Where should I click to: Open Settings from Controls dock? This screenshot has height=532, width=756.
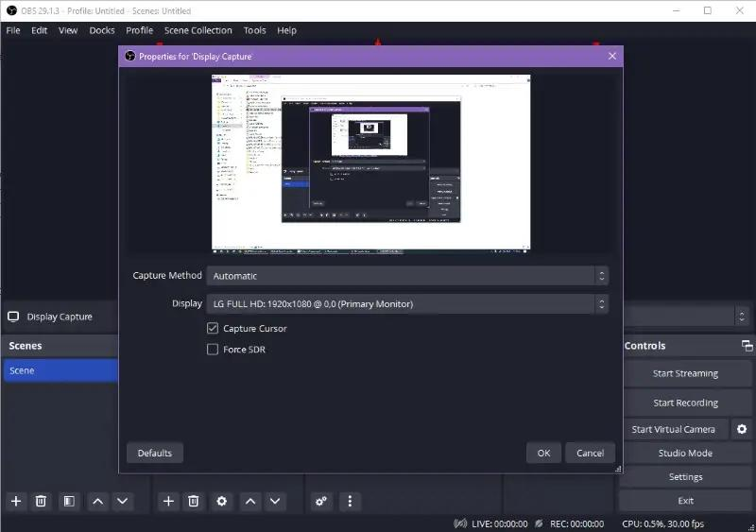pyautogui.click(x=685, y=476)
